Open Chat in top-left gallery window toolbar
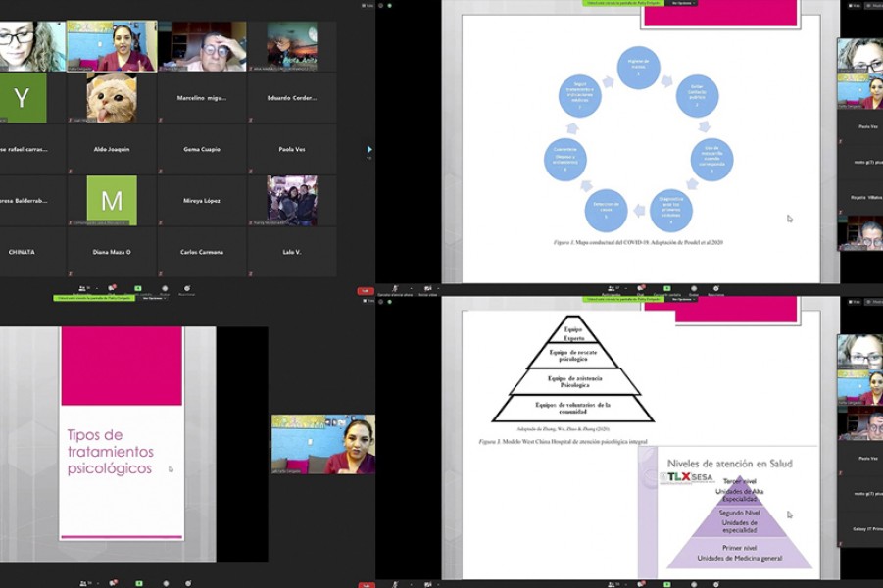883x588 pixels. [x=112, y=289]
